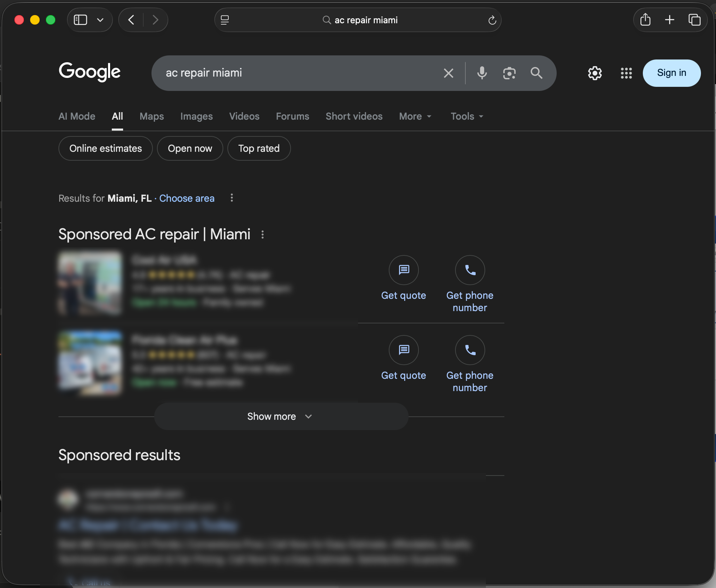
Task: Click the Choose area link
Action: [187, 198]
